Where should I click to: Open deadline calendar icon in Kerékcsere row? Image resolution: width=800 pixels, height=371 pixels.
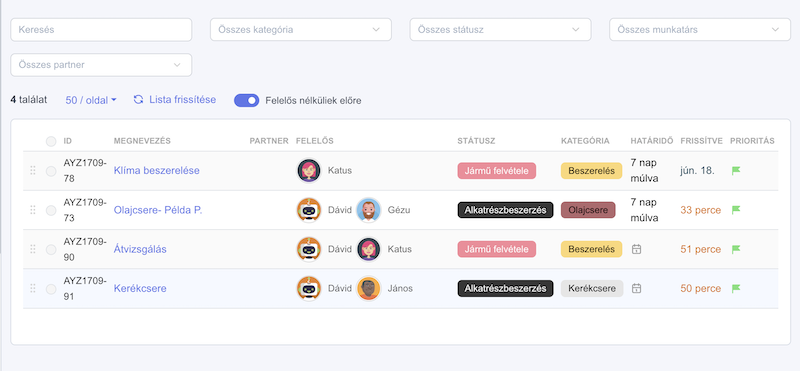click(x=636, y=288)
